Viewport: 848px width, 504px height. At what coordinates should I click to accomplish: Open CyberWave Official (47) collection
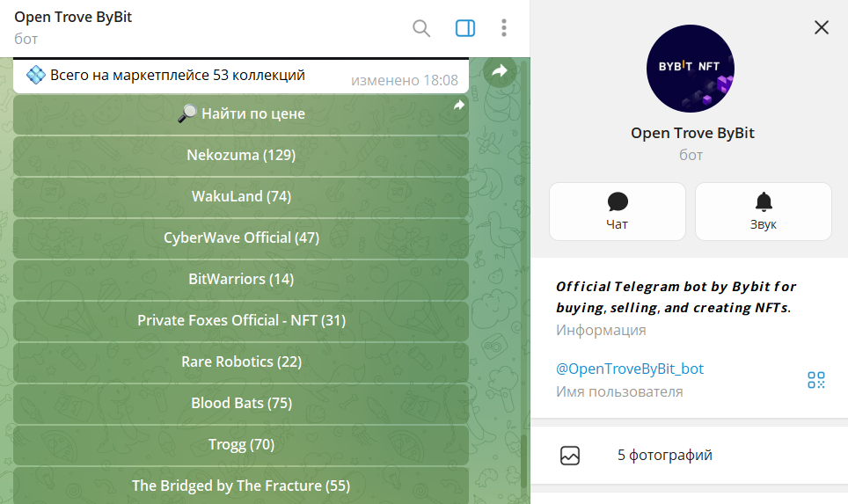coord(241,238)
